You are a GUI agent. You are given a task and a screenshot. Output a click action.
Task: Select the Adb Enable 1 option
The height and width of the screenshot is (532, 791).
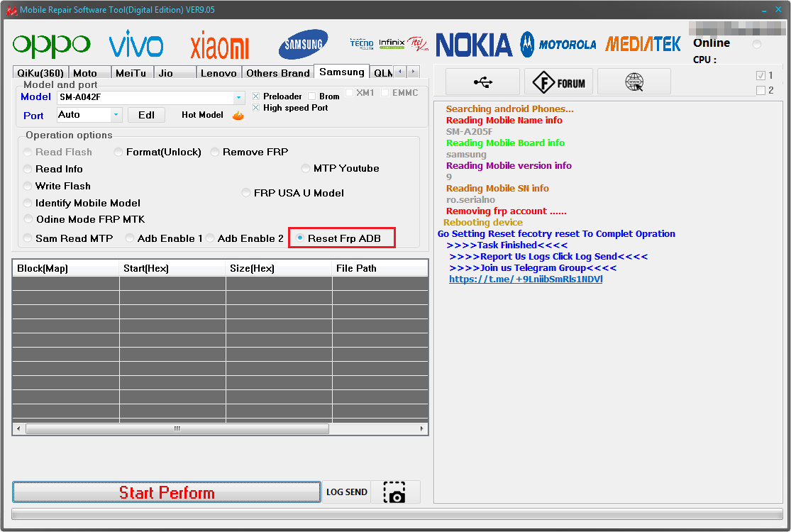coord(130,239)
